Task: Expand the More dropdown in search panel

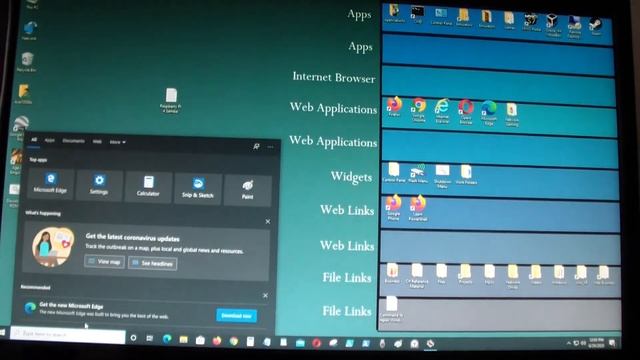Action: tap(118, 142)
